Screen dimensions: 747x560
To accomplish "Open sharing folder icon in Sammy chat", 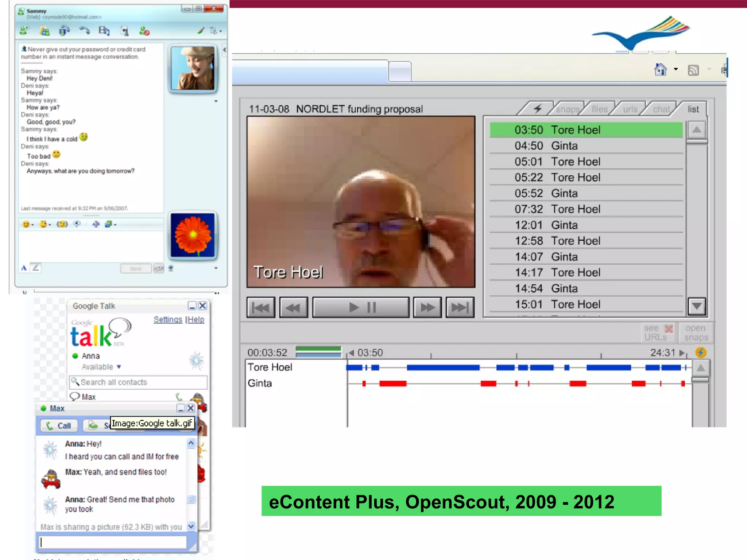I will pos(45,31).
